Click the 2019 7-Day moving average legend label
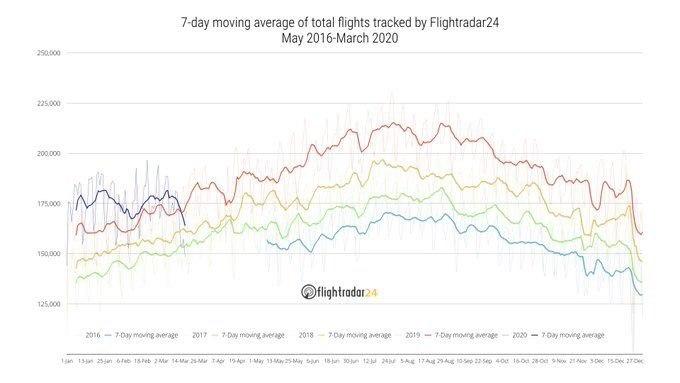 pyautogui.click(x=466, y=335)
